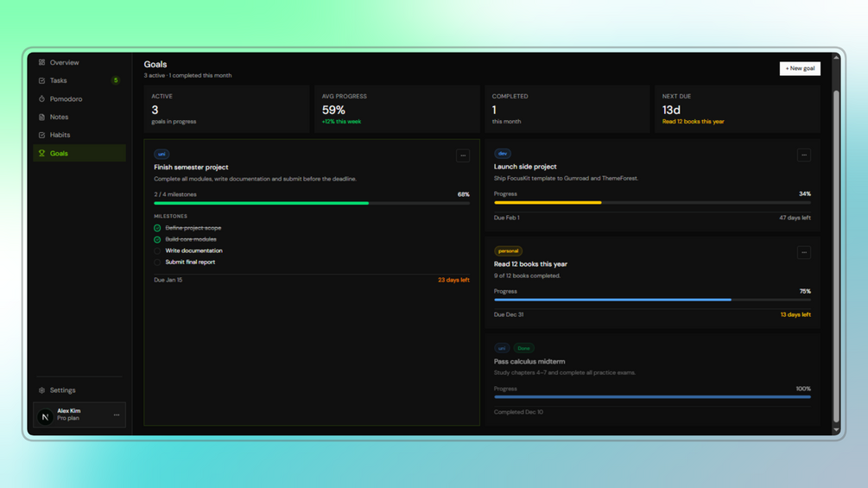Select the Goals trophy icon
The image size is (868, 488).
click(x=42, y=153)
